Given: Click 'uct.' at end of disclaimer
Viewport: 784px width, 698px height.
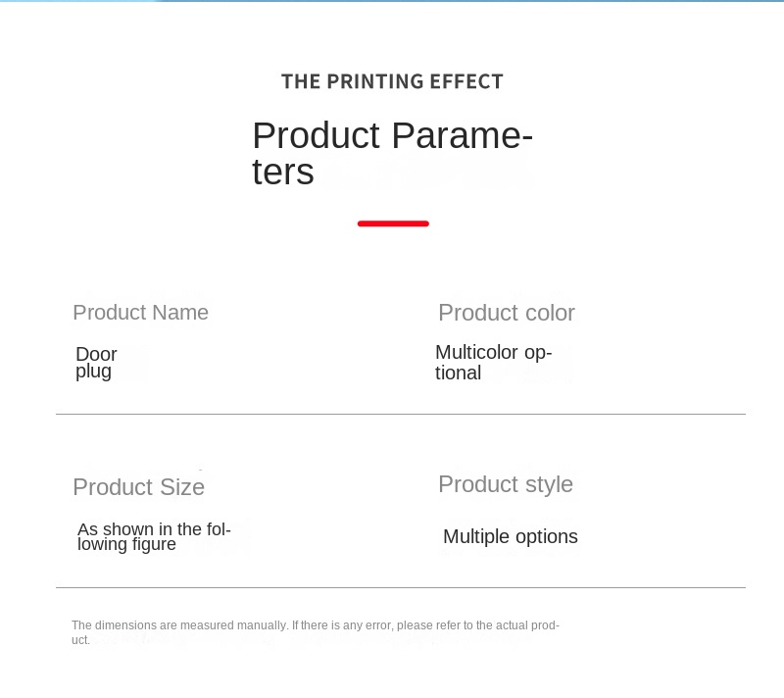Looking at the screenshot, I should tap(80, 640).
